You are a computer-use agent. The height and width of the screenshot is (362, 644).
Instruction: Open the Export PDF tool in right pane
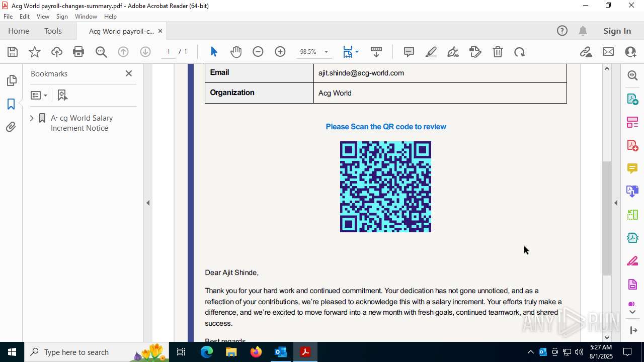pyautogui.click(x=632, y=99)
